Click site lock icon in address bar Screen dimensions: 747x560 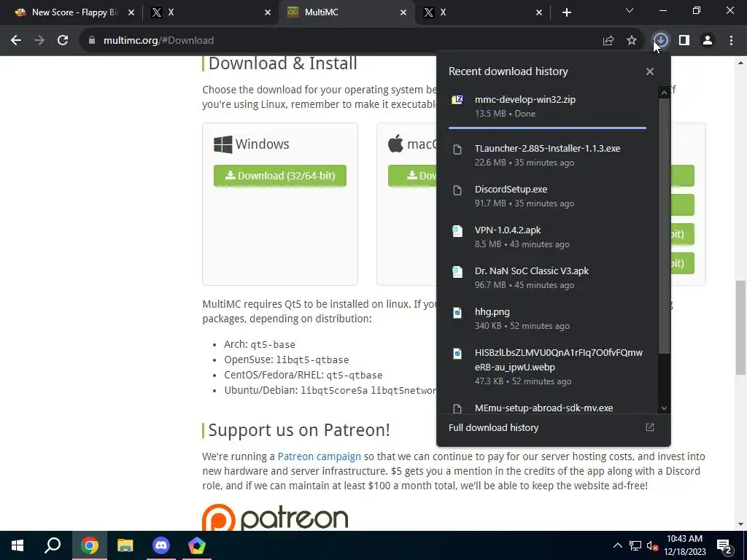[92, 41]
